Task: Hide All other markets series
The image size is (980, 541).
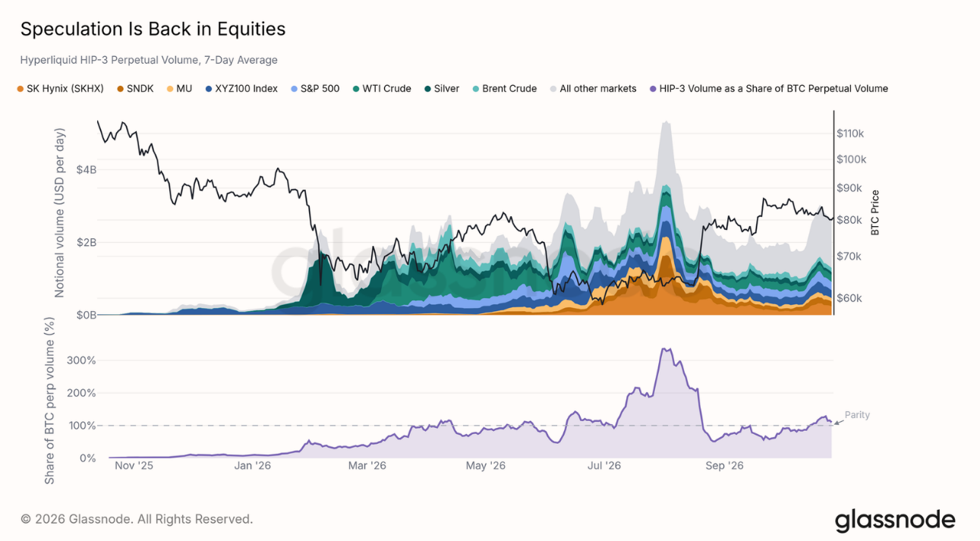Action: tap(593, 89)
